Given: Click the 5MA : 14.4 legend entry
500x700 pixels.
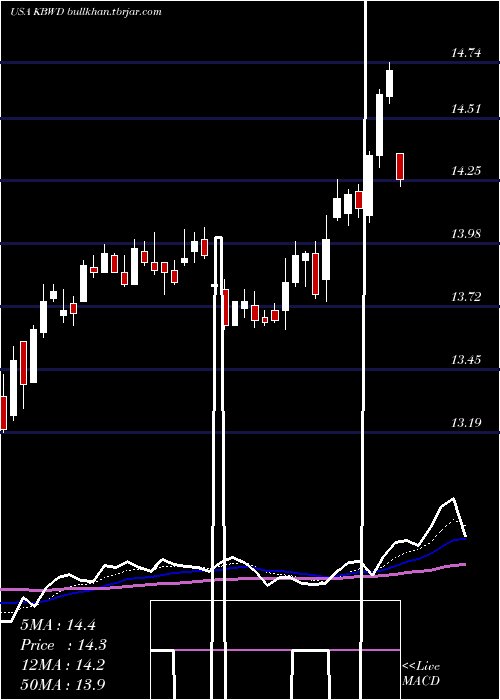Looking at the screenshot, I should (x=58, y=625).
